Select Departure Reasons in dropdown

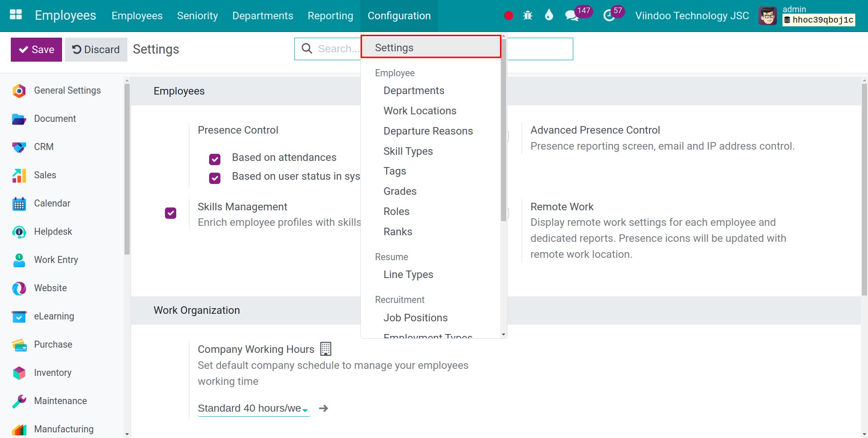pos(428,131)
